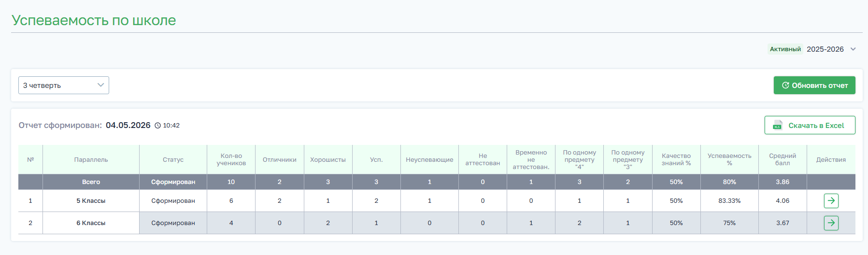This screenshot has height=255, width=868.
Task: Click the Активный status badge
Action: (x=785, y=49)
